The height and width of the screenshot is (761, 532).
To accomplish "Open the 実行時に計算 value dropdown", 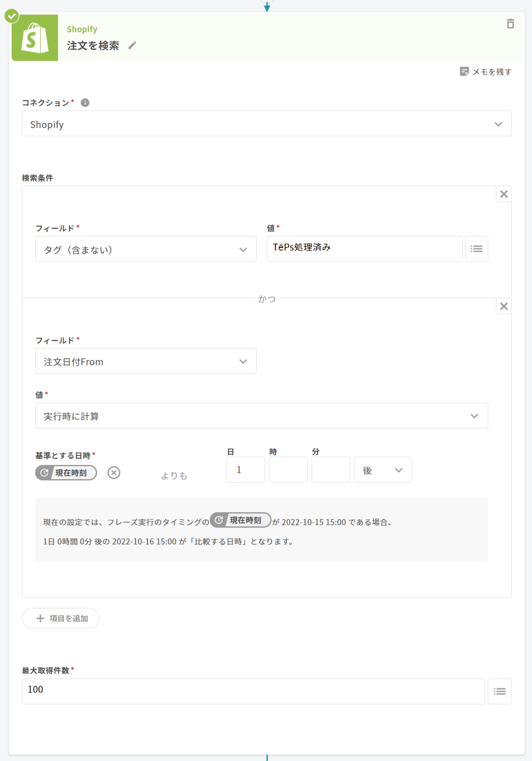I will click(261, 416).
